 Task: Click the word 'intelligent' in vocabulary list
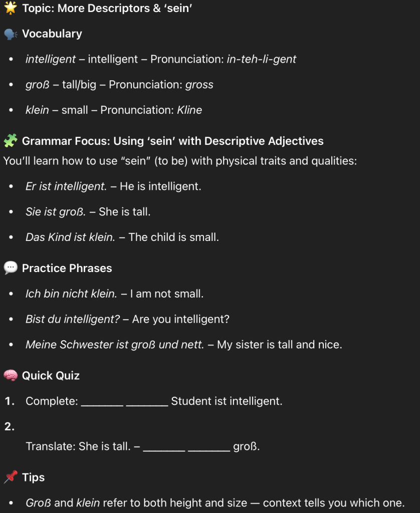pos(51,59)
